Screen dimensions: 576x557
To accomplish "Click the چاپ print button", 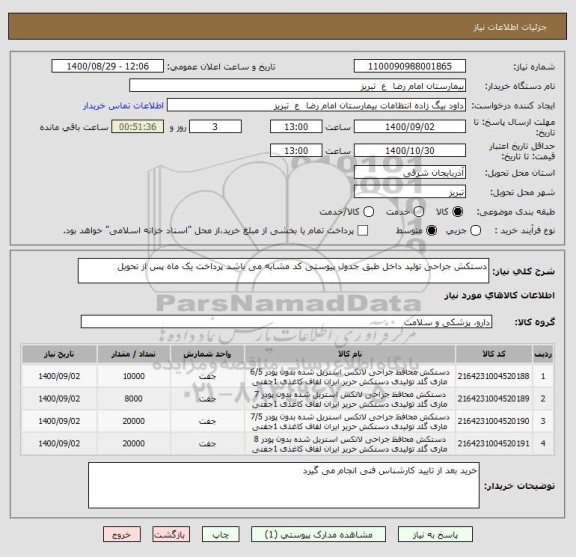I will pyautogui.click(x=220, y=535).
